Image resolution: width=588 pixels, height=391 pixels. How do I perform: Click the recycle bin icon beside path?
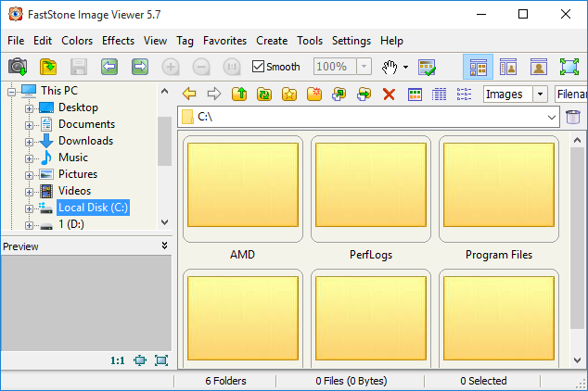point(573,117)
